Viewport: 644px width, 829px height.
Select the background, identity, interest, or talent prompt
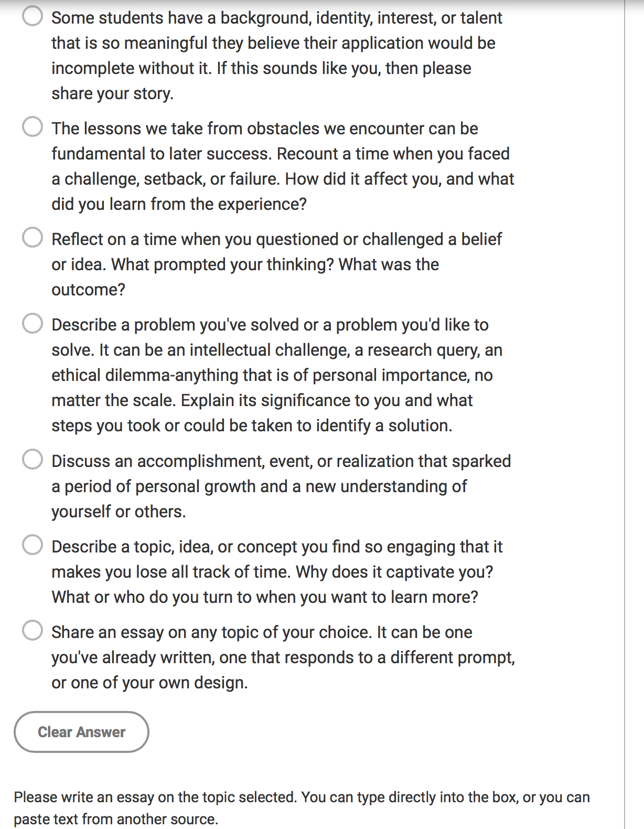point(33,17)
